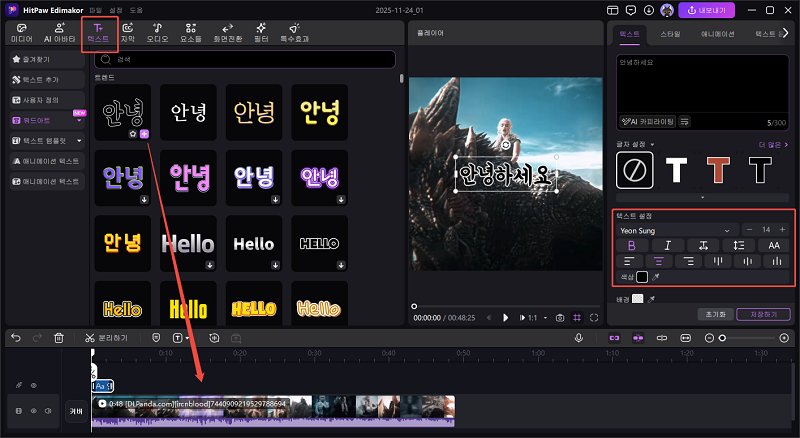Switch to the 애니메이션 tab
This screenshot has height=438, width=800.
point(717,34)
